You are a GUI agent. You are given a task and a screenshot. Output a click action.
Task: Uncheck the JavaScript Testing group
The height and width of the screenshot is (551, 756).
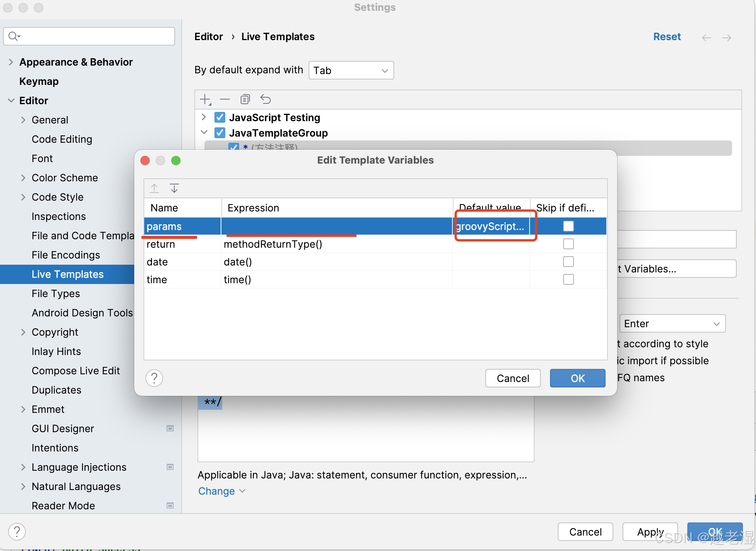[x=220, y=117]
